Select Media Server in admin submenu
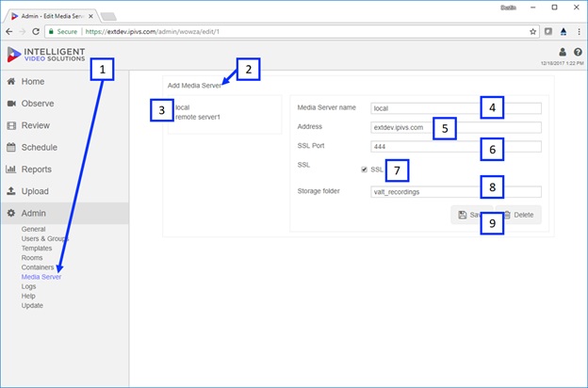 (x=41, y=277)
